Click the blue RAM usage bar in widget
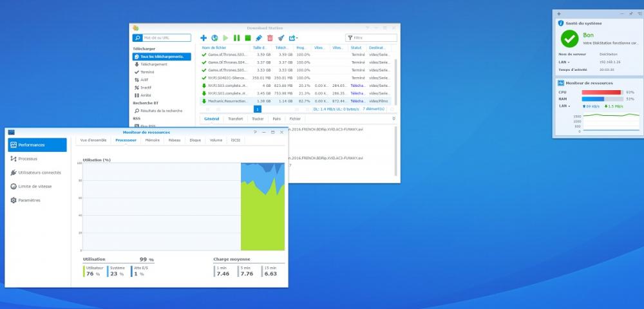Image resolution: width=644 pixels, height=309 pixels. 593,99
